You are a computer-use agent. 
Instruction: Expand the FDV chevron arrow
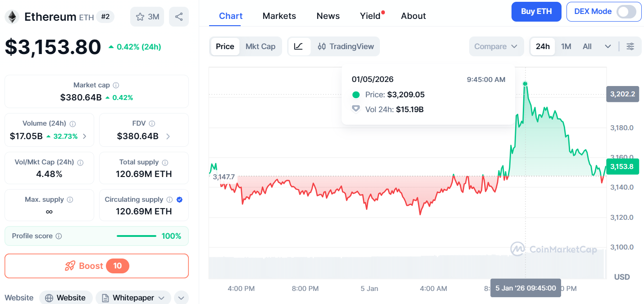click(168, 136)
